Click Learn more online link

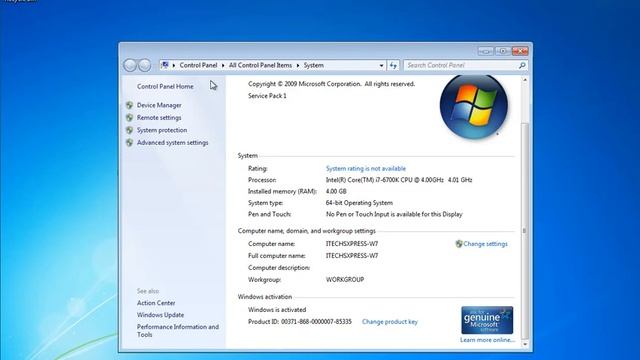[487, 340]
